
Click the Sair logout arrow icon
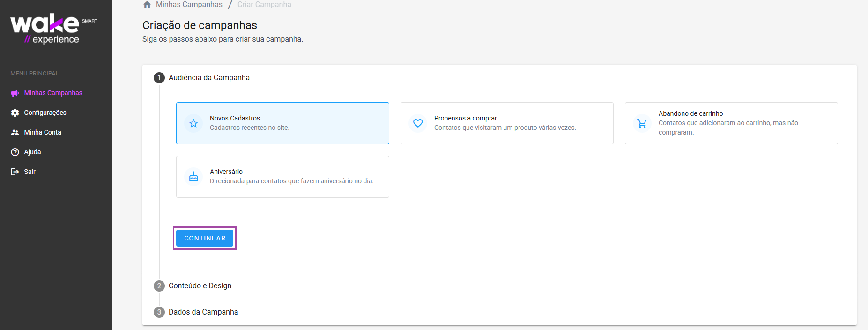(15, 172)
